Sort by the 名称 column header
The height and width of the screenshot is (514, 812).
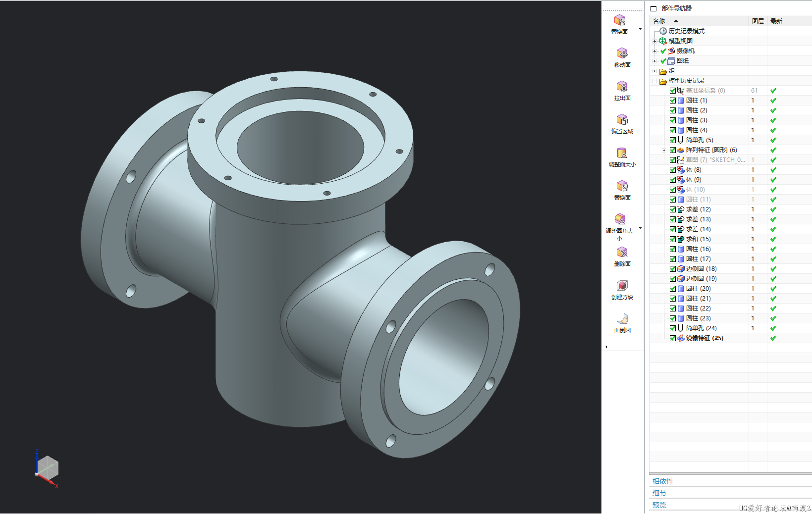699,21
